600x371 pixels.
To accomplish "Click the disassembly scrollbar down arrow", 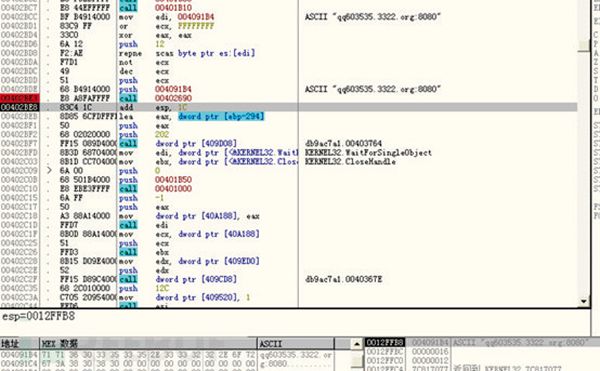I will [584, 301].
